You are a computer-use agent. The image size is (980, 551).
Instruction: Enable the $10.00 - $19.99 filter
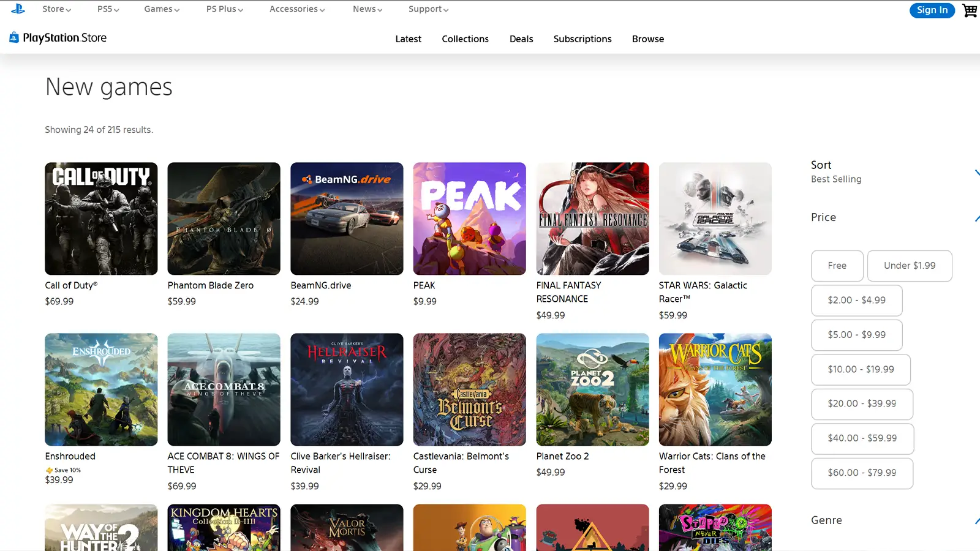coord(861,370)
